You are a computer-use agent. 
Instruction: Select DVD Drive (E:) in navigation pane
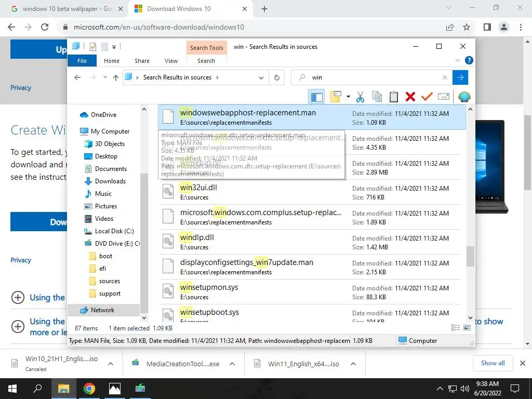(x=117, y=244)
